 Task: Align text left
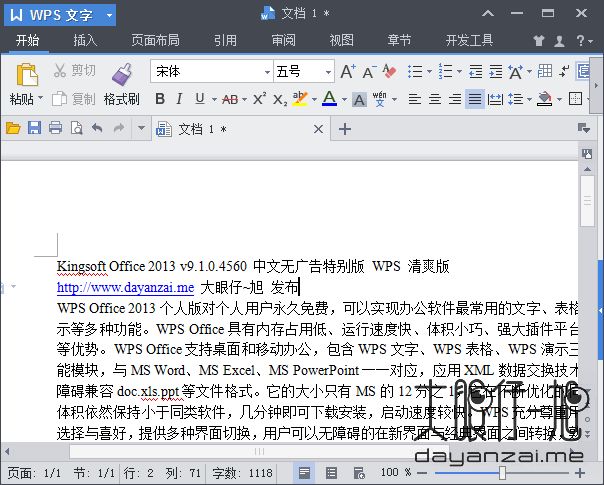pos(414,99)
